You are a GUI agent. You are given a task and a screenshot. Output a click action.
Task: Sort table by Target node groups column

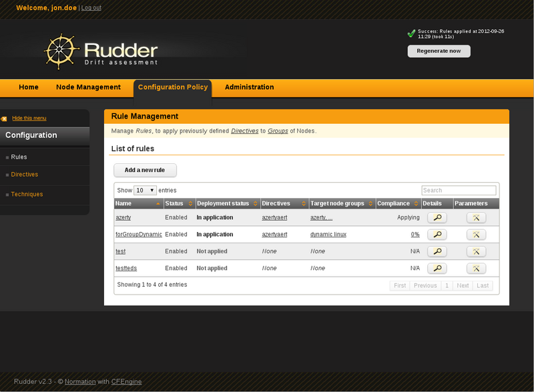pos(342,203)
